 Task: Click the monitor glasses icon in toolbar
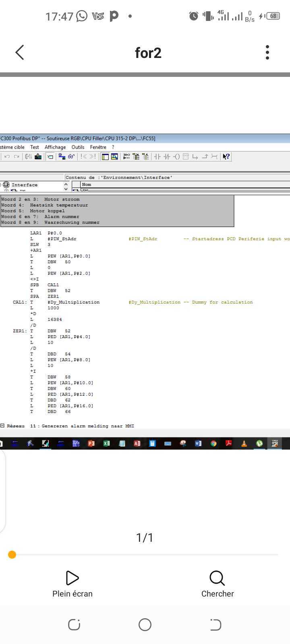click(71, 157)
